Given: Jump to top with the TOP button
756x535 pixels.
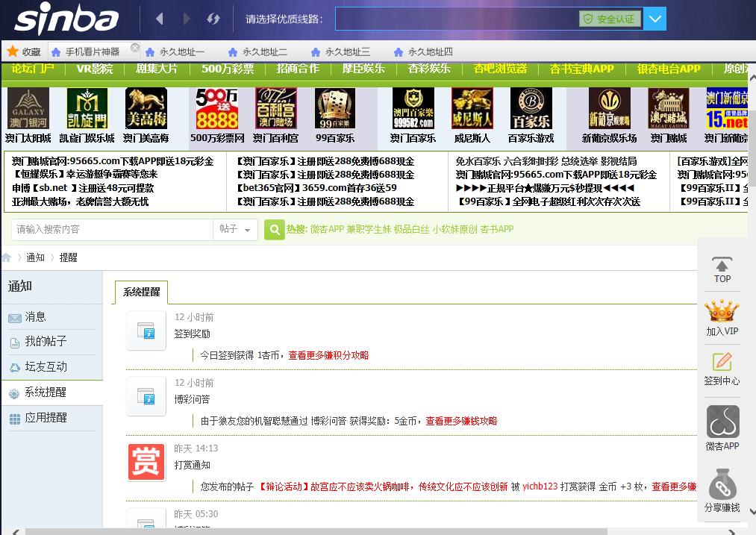Looking at the screenshot, I should click(x=722, y=270).
